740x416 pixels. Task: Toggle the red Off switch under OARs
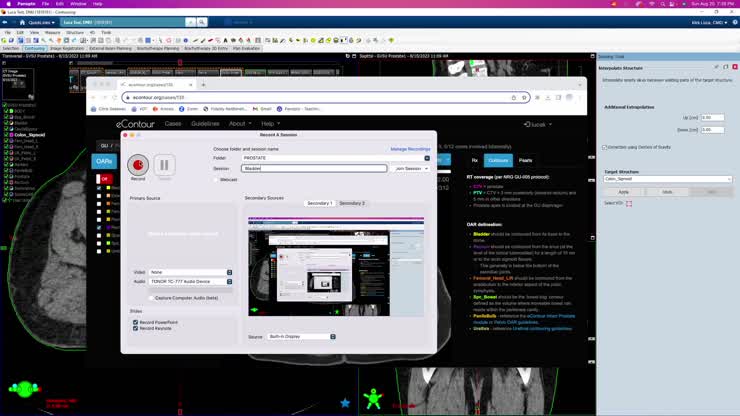(104, 179)
